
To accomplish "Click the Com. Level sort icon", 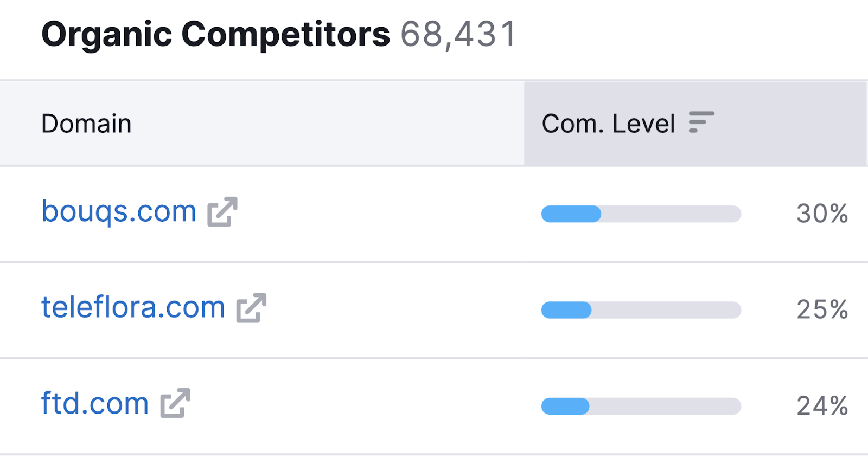I will pos(701,122).
